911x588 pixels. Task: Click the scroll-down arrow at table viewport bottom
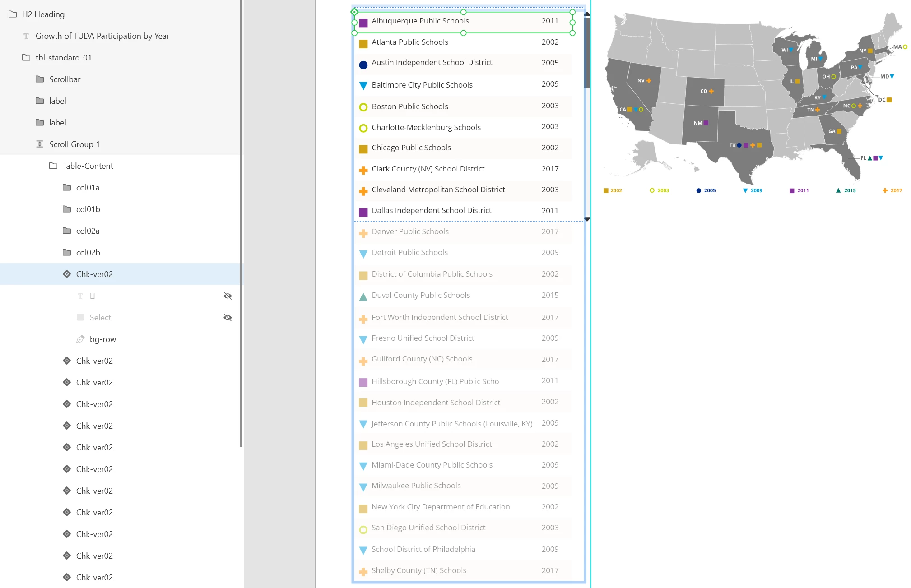(x=587, y=219)
